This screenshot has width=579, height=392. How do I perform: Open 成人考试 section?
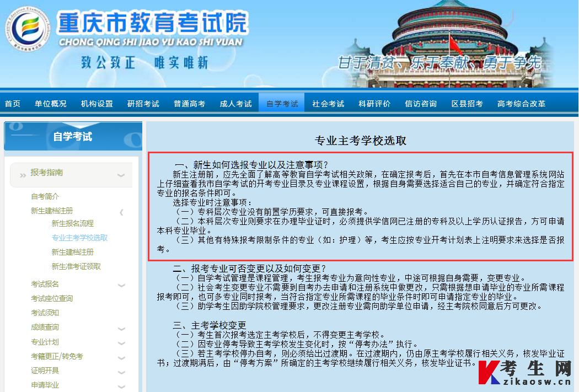coord(235,104)
